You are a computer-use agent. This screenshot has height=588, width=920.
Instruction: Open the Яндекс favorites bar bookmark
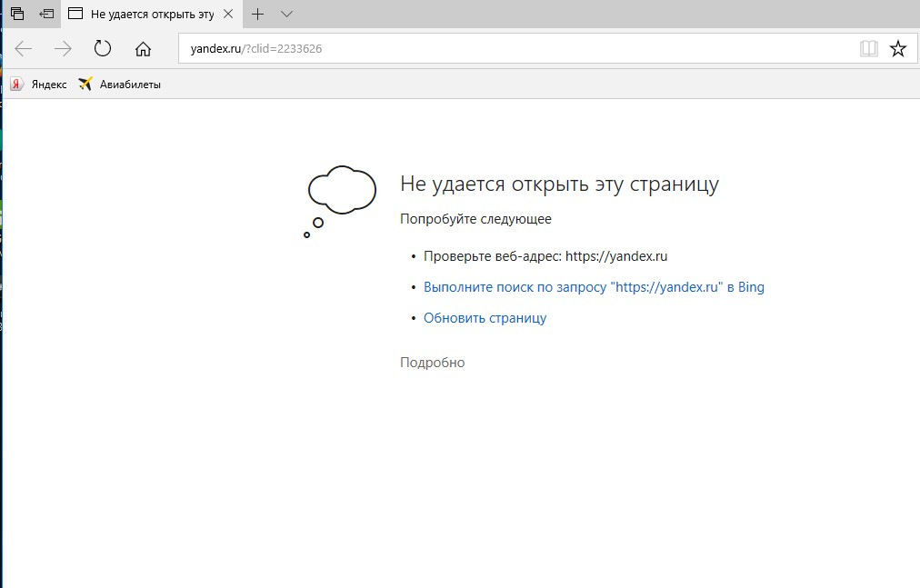pyautogui.click(x=39, y=84)
